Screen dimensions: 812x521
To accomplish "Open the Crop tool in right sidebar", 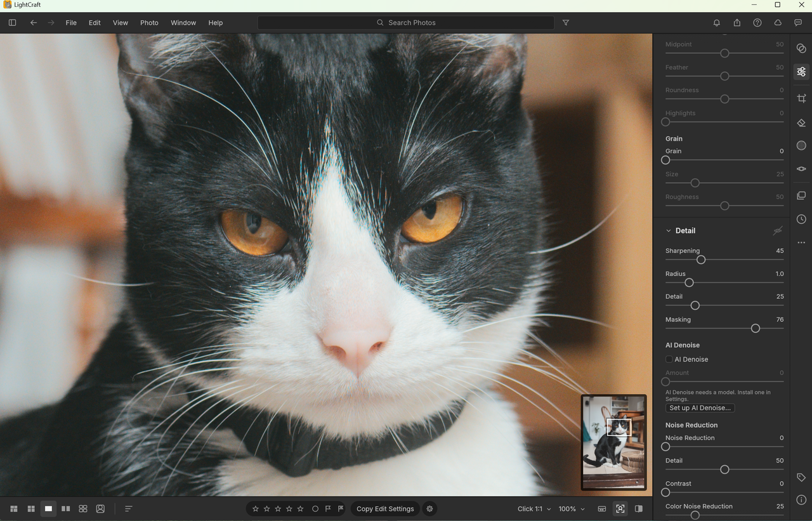I will click(x=801, y=98).
